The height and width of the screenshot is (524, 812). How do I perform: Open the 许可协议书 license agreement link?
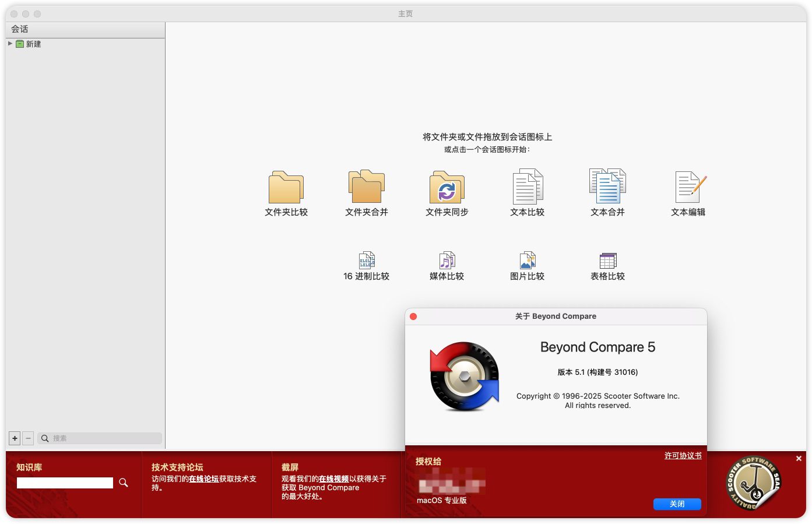(x=683, y=456)
